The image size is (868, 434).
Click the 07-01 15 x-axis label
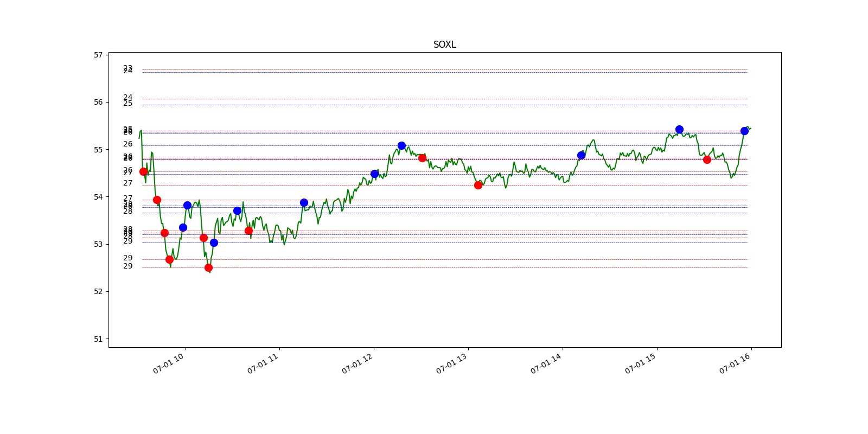pos(640,363)
